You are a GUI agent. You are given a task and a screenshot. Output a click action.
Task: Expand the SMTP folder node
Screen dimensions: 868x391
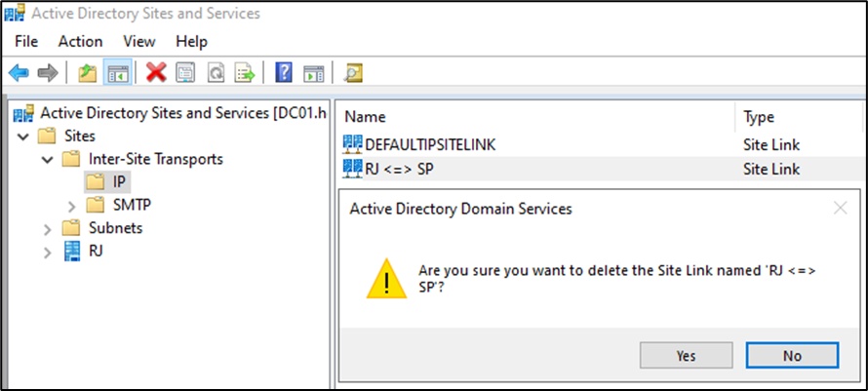pos(70,206)
